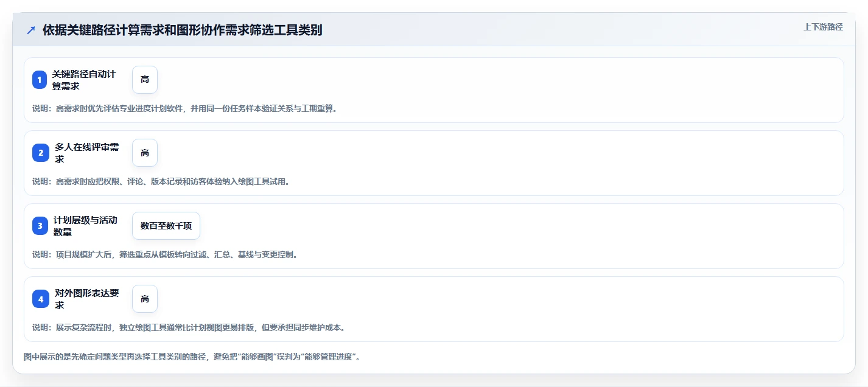Screen dimensions: 868x387
Task: Click the 对外图形表达要求 label
Action: [x=86, y=299]
